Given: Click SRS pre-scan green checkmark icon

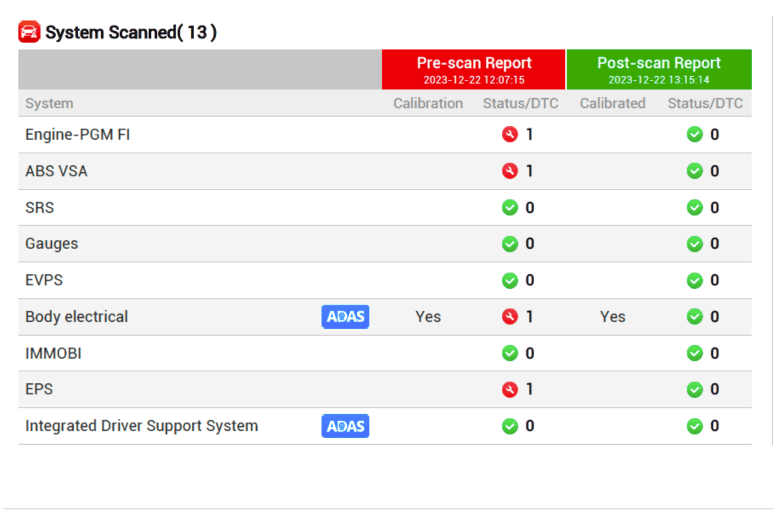Looking at the screenshot, I should point(510,208).
